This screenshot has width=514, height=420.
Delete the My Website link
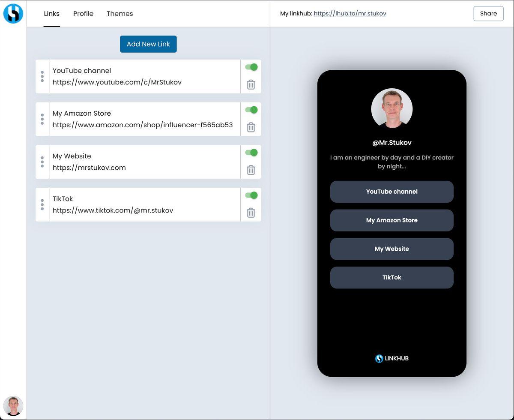251,170
